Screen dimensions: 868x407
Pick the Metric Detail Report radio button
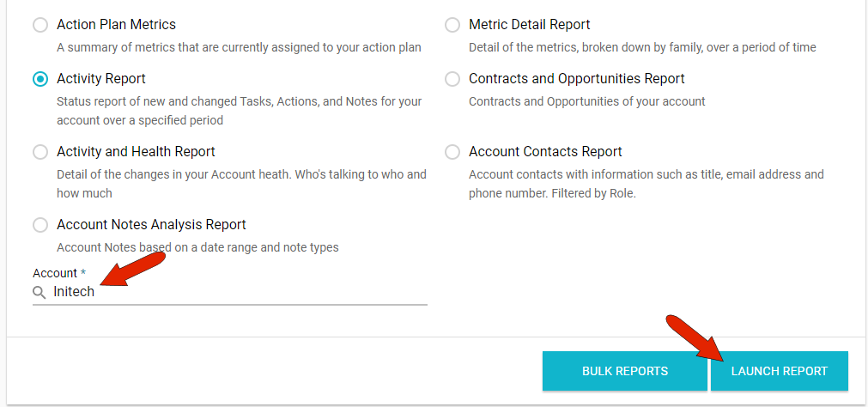[x=452, y=25]
